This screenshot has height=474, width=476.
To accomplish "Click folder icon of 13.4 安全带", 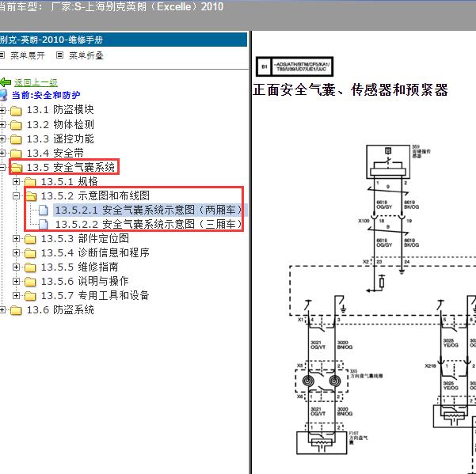I will [x=16, y=154].
